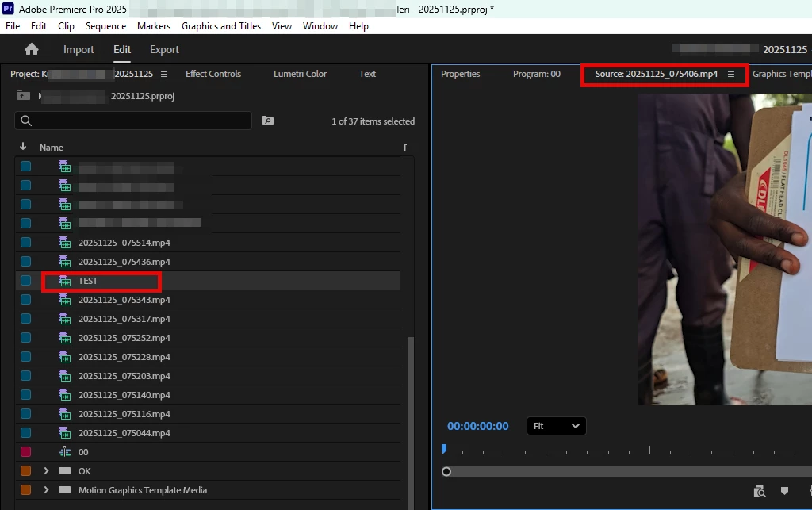Click the Source monitor zoom scroll bar handle

click(x=446, y=472)
